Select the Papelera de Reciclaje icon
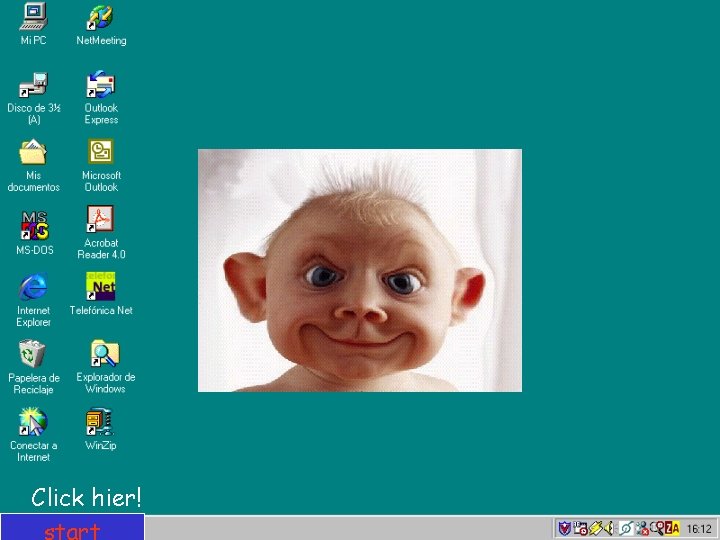720x540 pixels. 32,354
